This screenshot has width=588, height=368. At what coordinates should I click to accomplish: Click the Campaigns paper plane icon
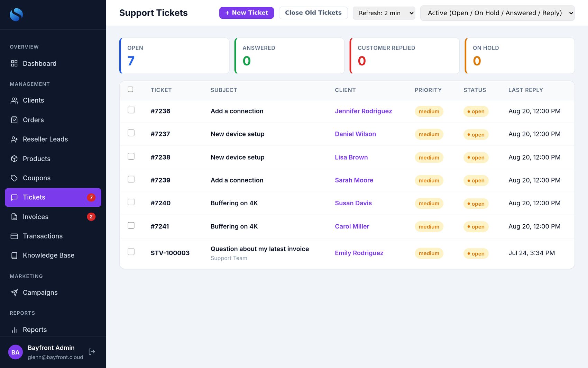14,293
